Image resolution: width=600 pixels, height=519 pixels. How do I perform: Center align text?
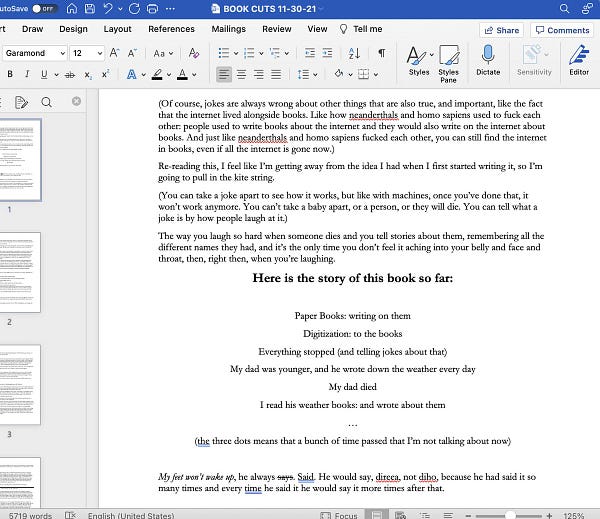point(241,74)
